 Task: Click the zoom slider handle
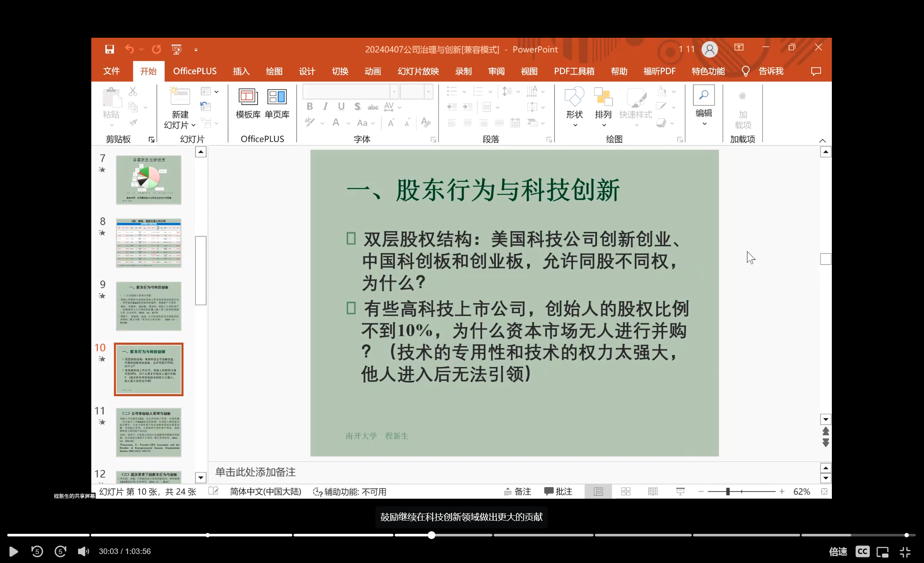click(728, 491)
